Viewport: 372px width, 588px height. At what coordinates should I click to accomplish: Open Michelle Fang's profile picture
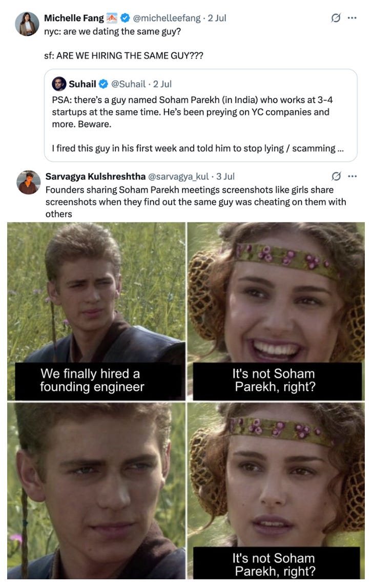click(27, 24)
